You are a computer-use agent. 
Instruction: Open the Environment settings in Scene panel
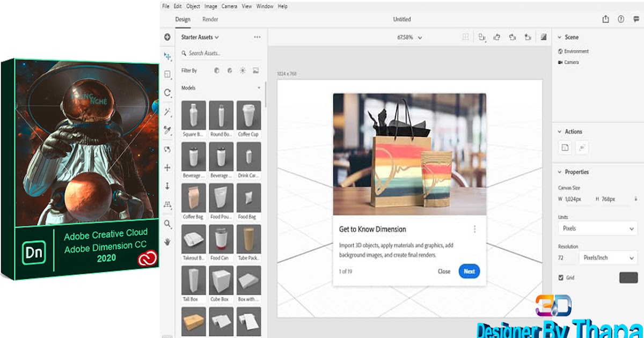[x=576, y=51]
